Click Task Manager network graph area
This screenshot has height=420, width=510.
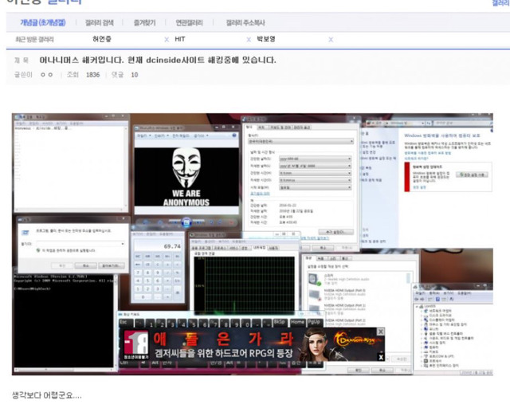(245, 285)
